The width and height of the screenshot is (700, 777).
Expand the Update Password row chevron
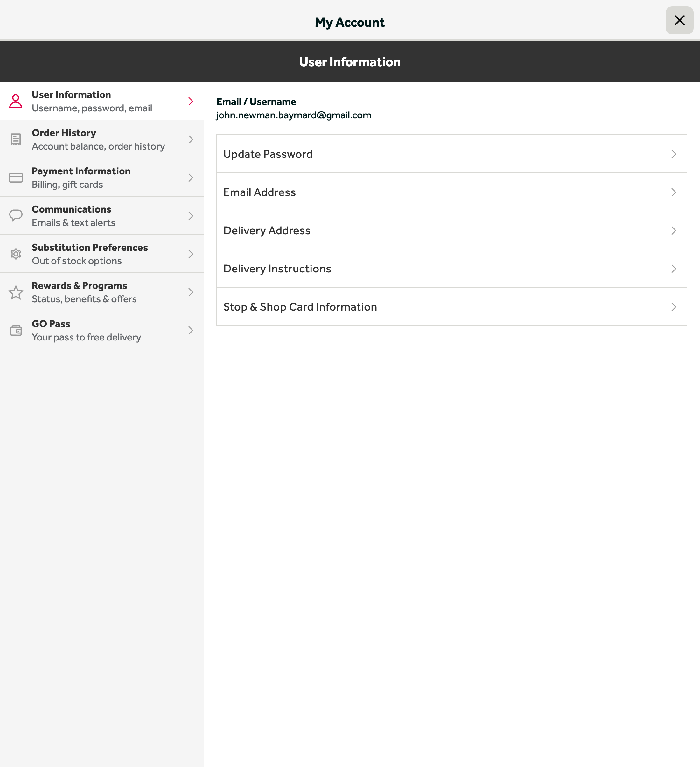[674, 154]
